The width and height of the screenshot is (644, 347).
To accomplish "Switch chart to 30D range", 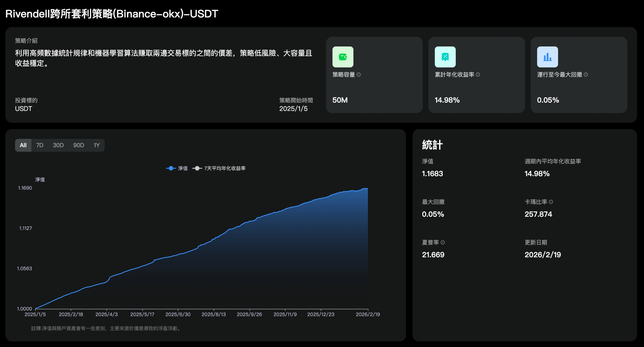I will point(58,145).
